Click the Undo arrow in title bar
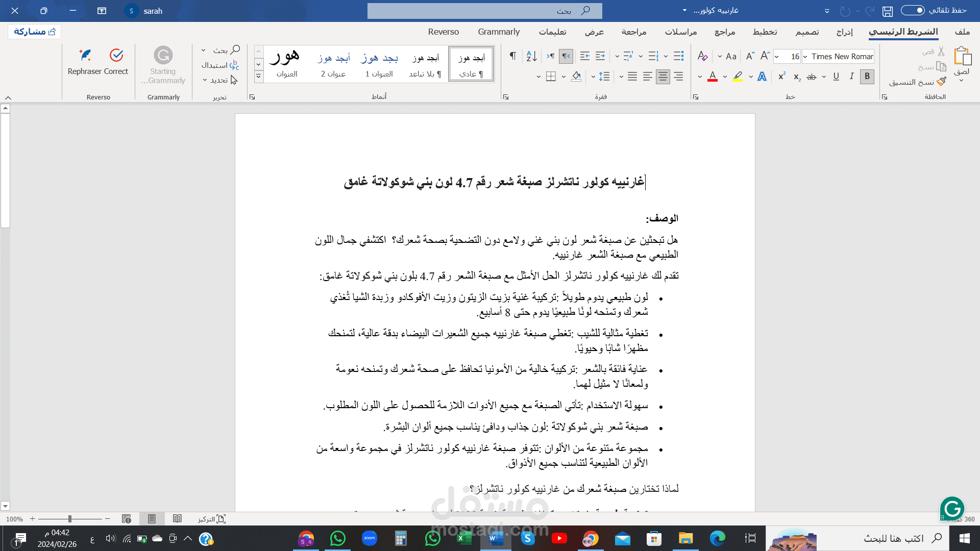This screenshot has width=980, height=551. click(x=870, y=11)
